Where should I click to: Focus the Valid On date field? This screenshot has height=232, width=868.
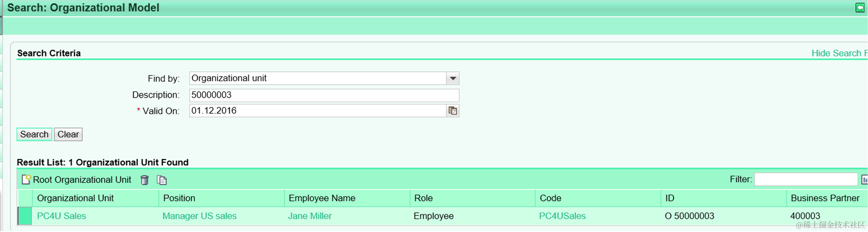[318, 111]
